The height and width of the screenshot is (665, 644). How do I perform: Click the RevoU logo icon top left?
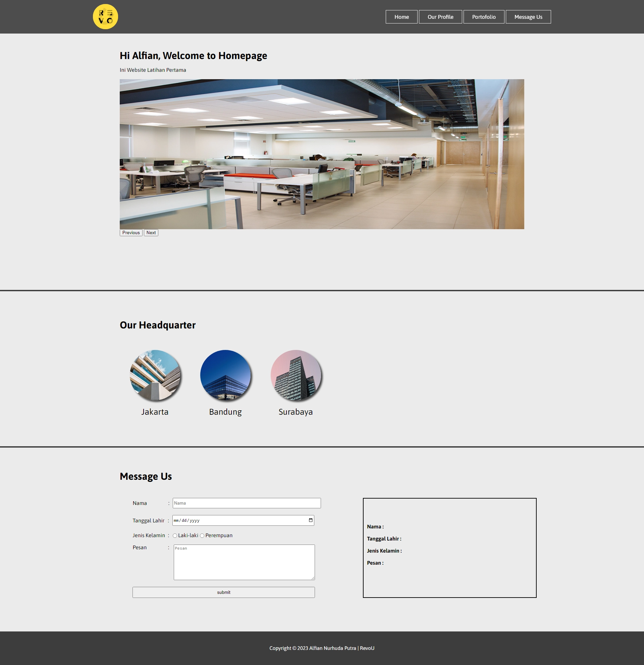(x=106, y=16)
